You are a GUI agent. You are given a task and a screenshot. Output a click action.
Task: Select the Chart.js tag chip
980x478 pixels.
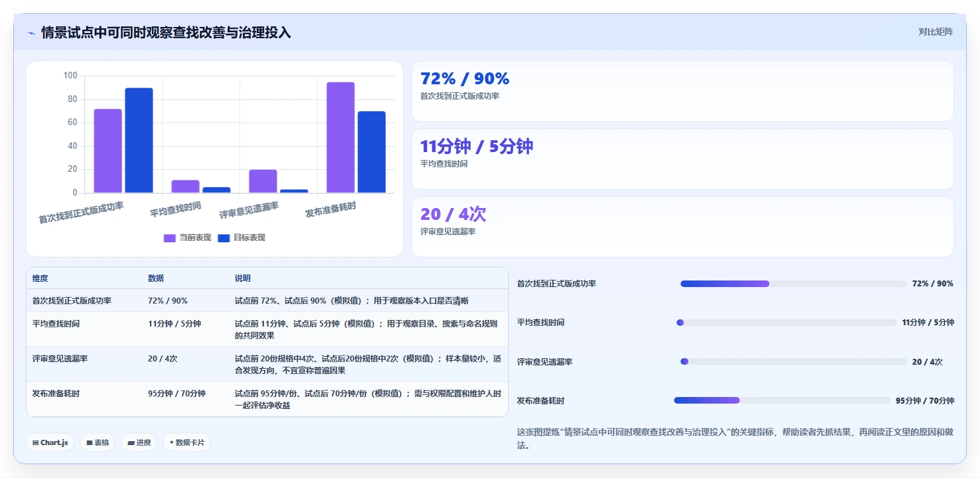[51, 442]
